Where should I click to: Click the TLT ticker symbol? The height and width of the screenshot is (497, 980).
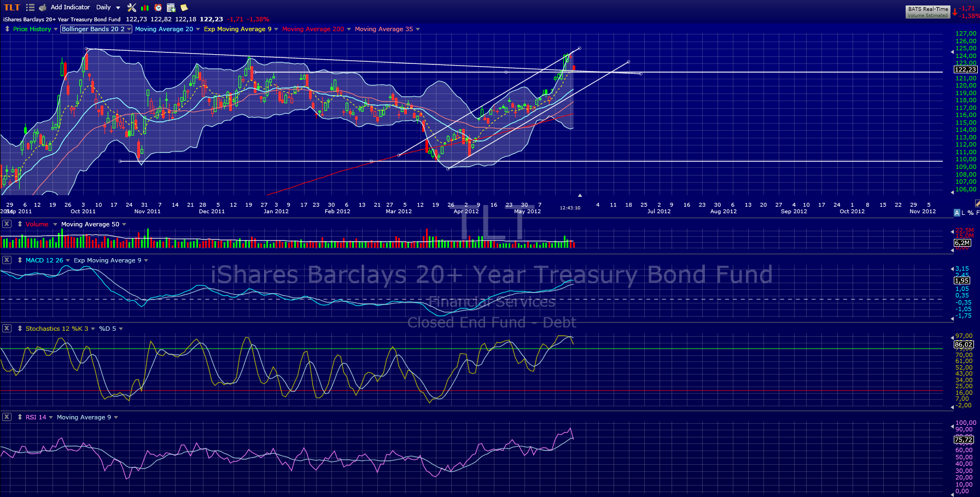[x=12, y=8]
